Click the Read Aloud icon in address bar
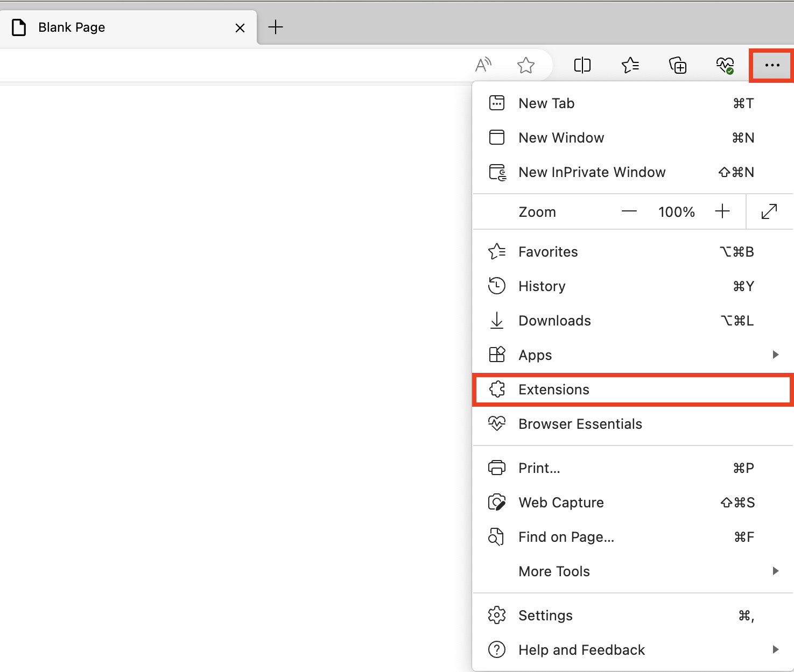This screenshot has height=672, width=794. click(x=483, y=65)
